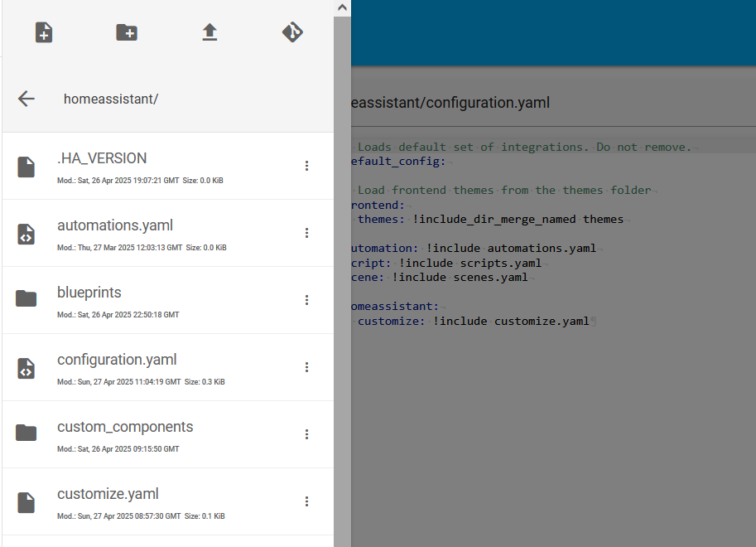Open options menu for blueprints folder
This screenshot has width=756, height=547.
pyautogui.click(x=306, y=300)
